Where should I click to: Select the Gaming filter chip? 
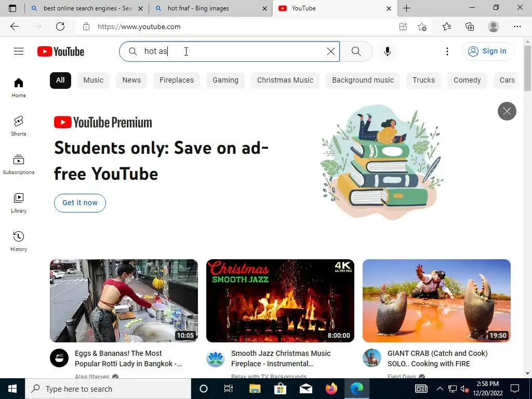tap(225, 81)
